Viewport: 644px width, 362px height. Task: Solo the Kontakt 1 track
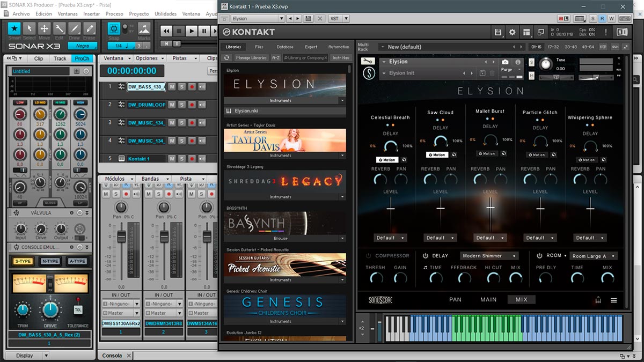point(181,159)
